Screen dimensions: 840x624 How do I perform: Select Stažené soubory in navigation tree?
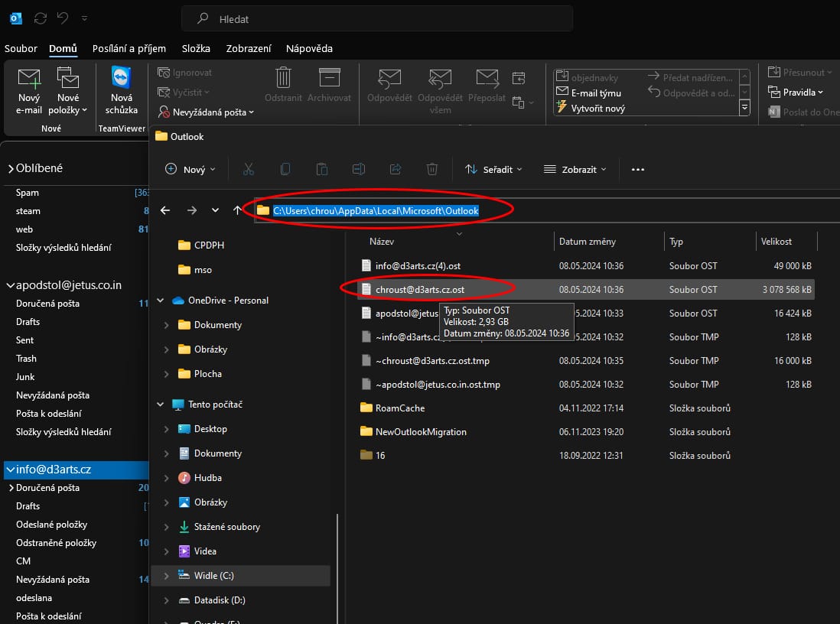[226, 527]
